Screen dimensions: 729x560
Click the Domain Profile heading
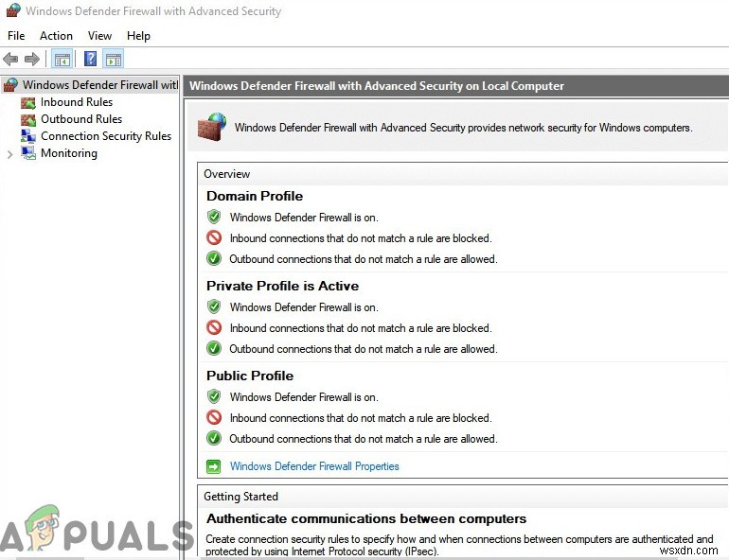pos(255,196)
